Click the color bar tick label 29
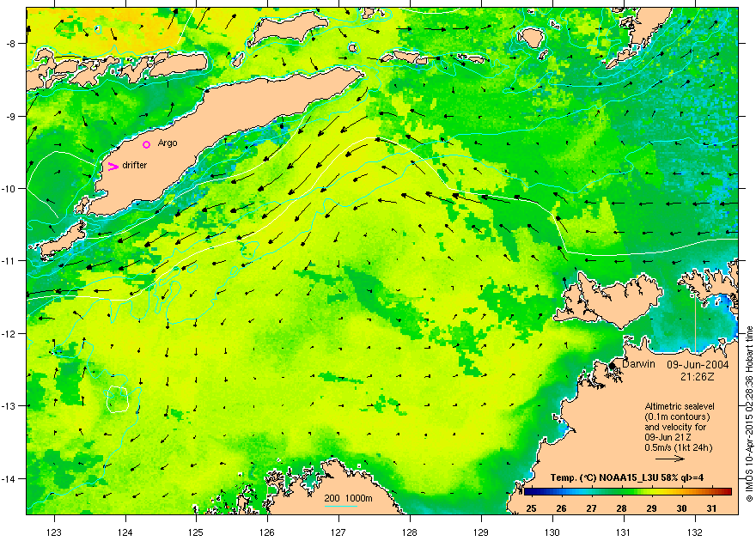Viewport: 756px width, 541px height. click(651, 508)
